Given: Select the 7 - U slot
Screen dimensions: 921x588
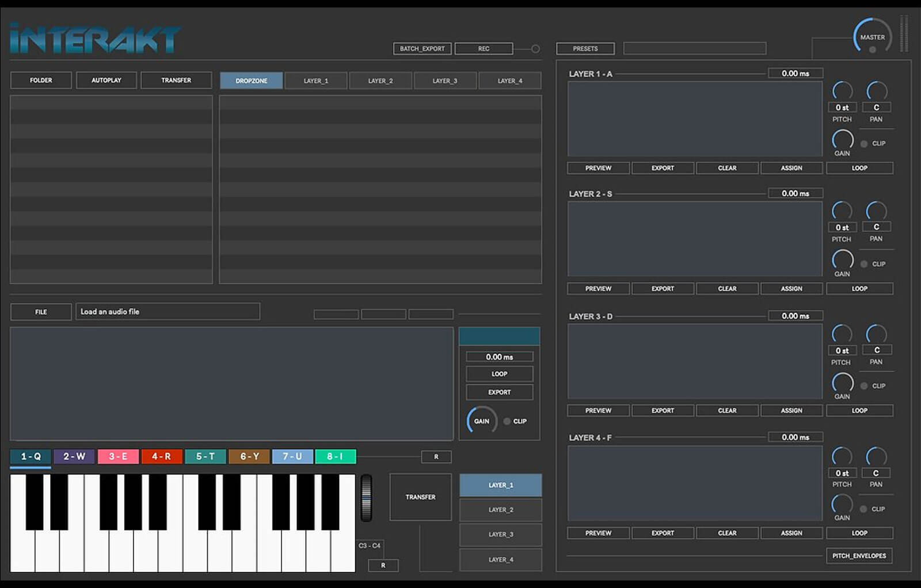Looking at the screenshot, I should [x=292, y=456].
